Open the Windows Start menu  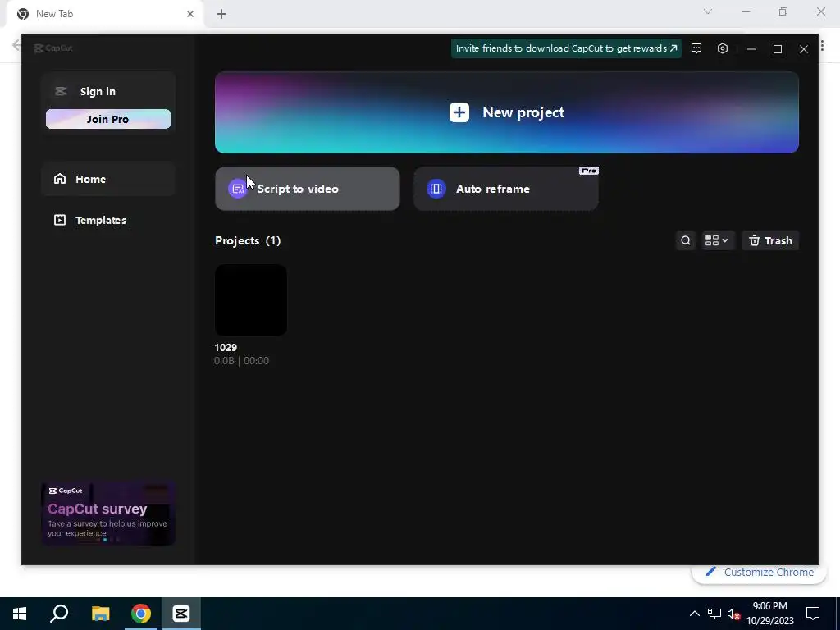coord(20,614)
